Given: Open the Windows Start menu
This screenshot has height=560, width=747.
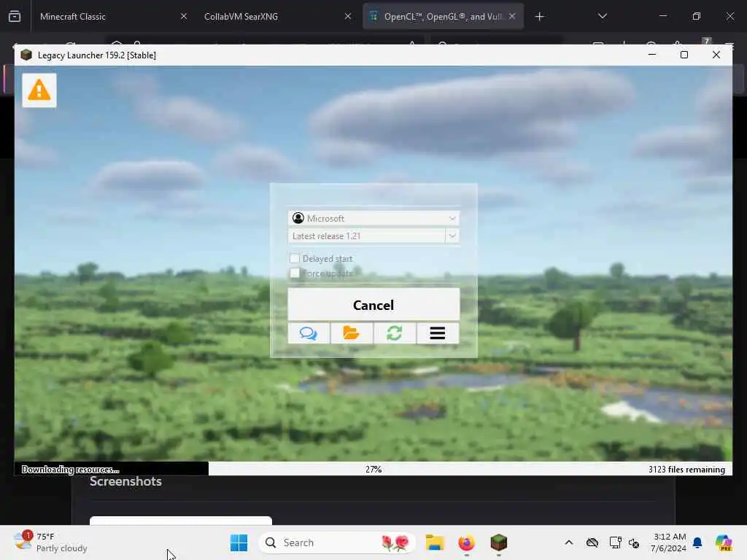Looking at the screenshot, I should 239,542.
